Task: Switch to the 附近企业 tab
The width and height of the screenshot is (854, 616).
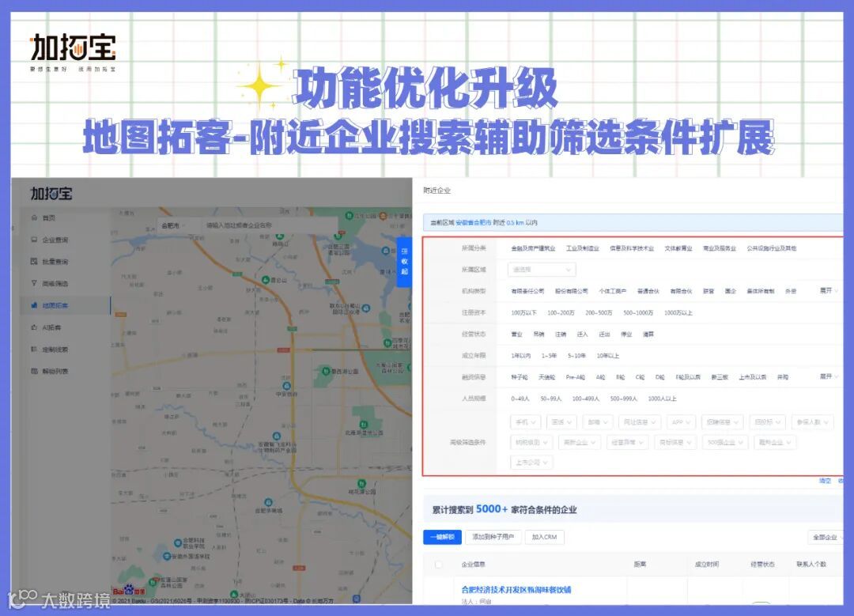Action: [436, 191]
